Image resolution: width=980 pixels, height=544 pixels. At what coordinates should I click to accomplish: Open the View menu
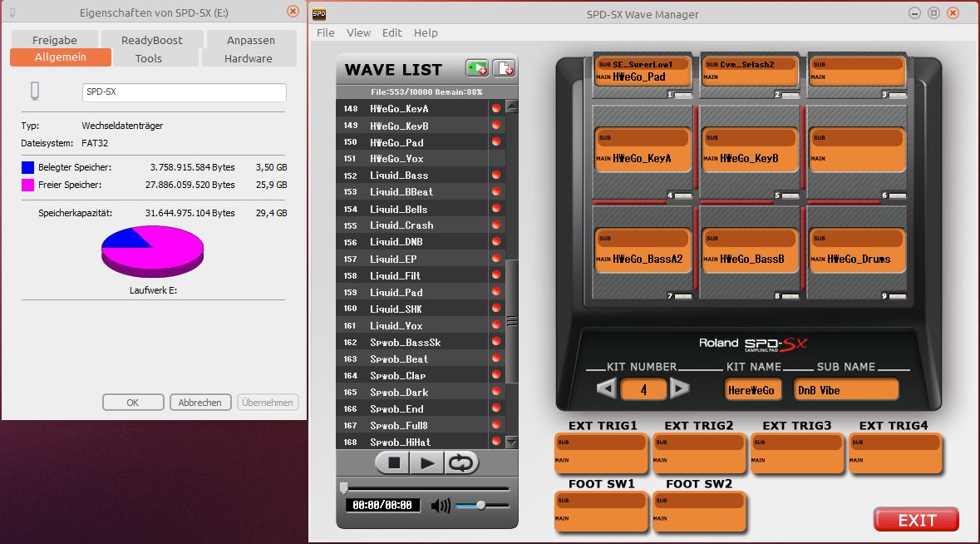[x=359, y=32]
